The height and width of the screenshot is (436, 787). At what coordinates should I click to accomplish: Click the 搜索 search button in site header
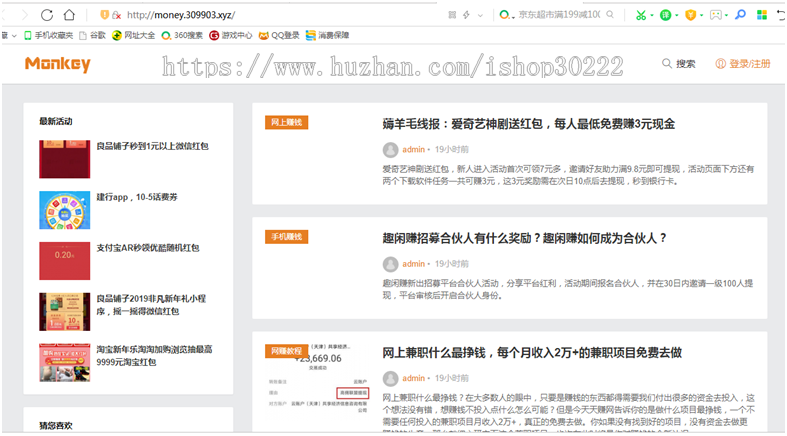[x=679, y=64]
